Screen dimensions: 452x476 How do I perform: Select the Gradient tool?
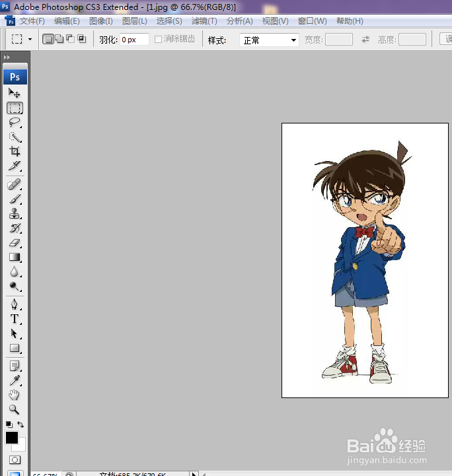(15, 257)
